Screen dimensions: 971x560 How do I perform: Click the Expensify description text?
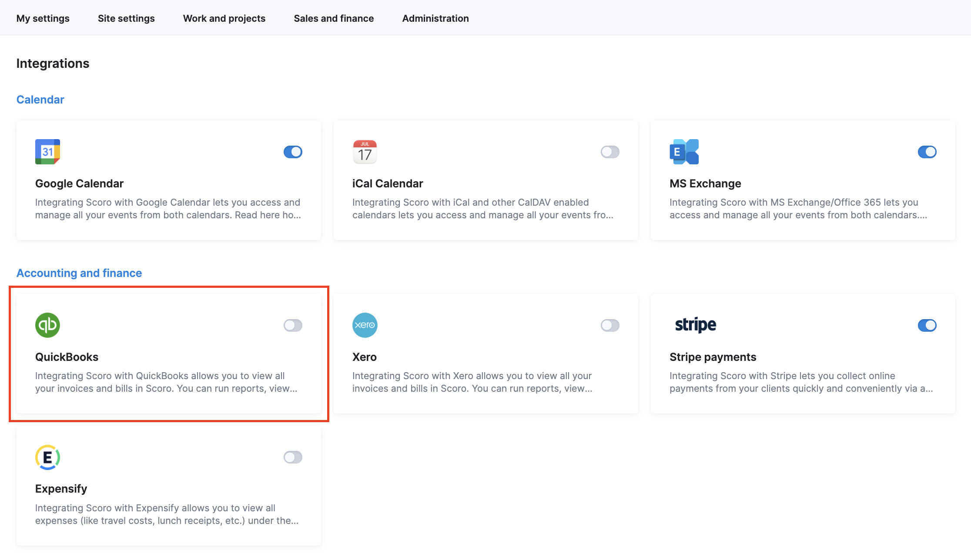pyautogui.click(x=167, y=514)
